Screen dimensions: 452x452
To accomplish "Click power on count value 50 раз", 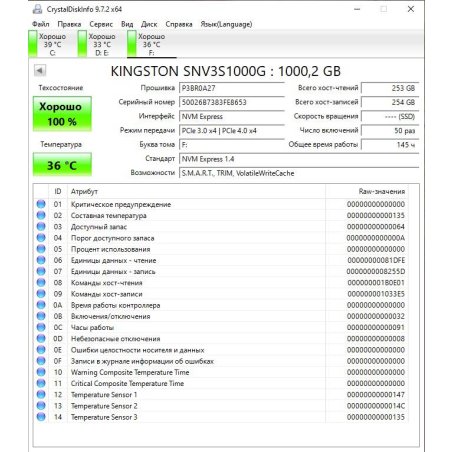I will (x=390, y=131).
